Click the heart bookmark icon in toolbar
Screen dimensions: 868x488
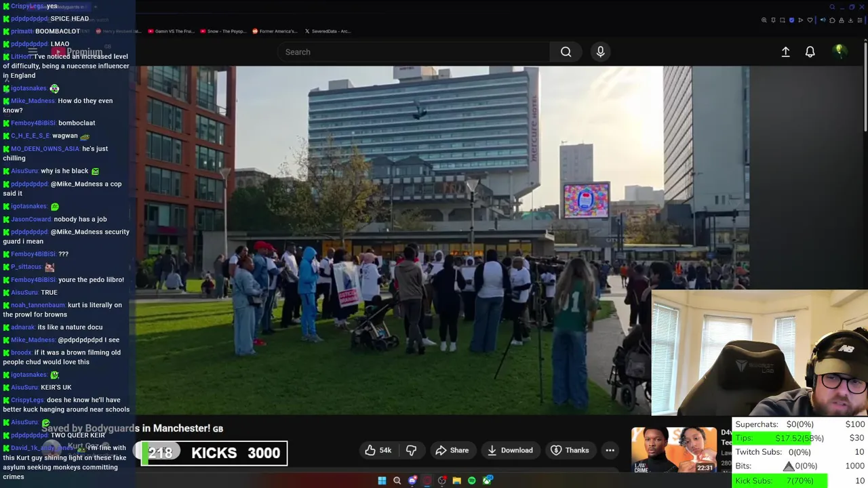pos(810,20)
